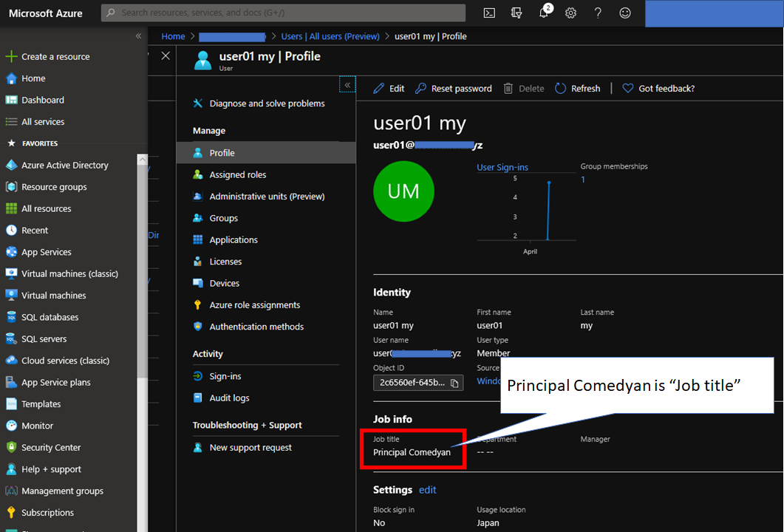The width and height of the screenshot is (784, 532).
Task: Click the Azure Active Directory icon
Action: pos(11,165)
